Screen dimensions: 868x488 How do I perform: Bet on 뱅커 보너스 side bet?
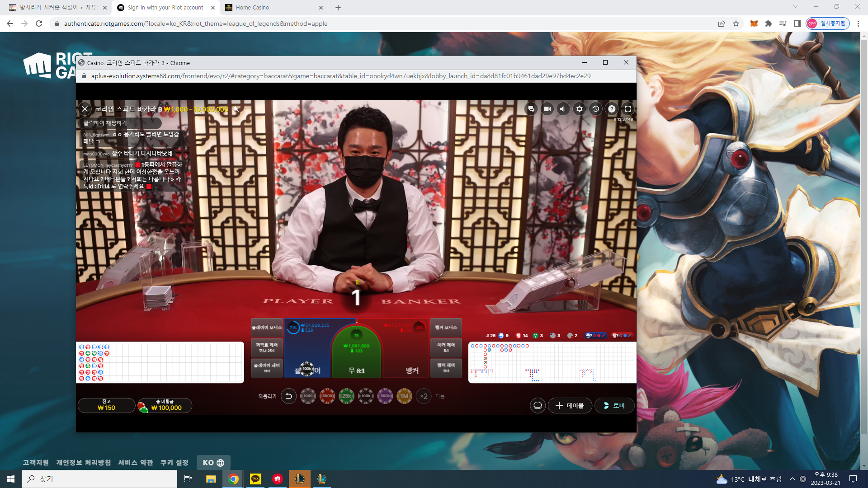tap(446, 328)
